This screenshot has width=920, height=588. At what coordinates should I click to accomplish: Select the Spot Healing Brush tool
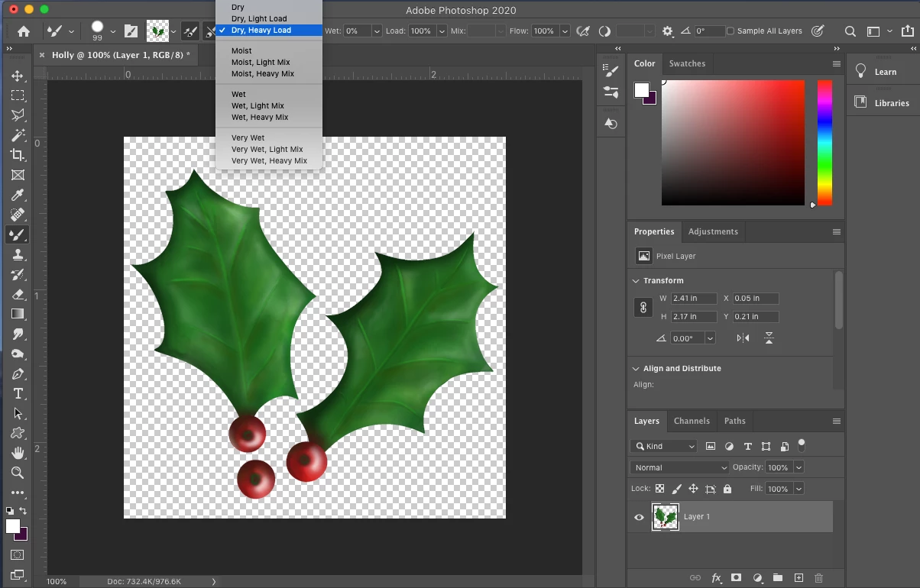coord(18,215)
